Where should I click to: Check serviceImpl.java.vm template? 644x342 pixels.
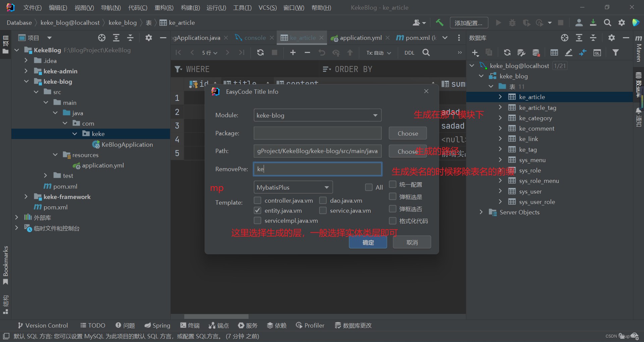(x=258, y=220)
